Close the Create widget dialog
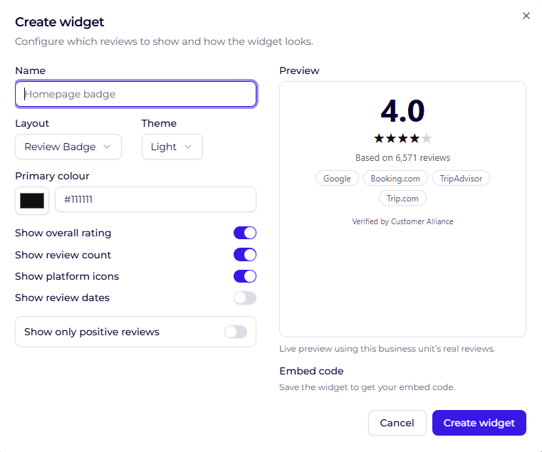This screenshot has width=542, height=452. point(526,16)
